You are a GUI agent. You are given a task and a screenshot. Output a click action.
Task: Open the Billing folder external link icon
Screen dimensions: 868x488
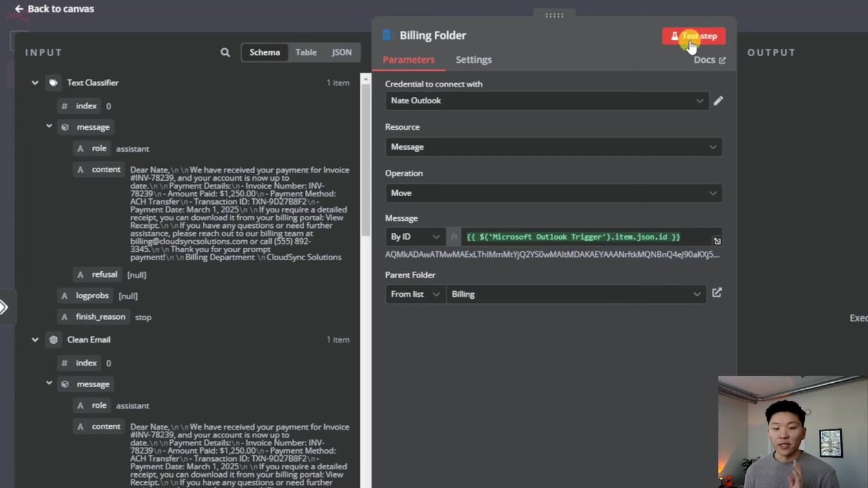[717, 293]
